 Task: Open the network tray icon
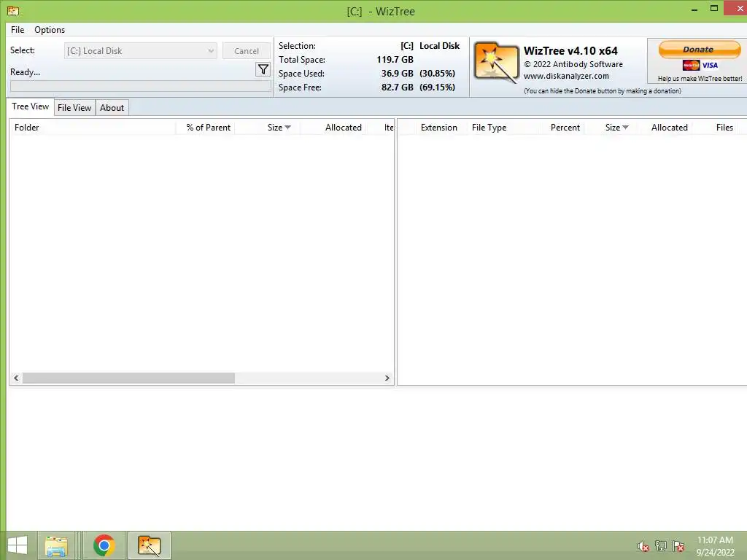coord(661,545)
